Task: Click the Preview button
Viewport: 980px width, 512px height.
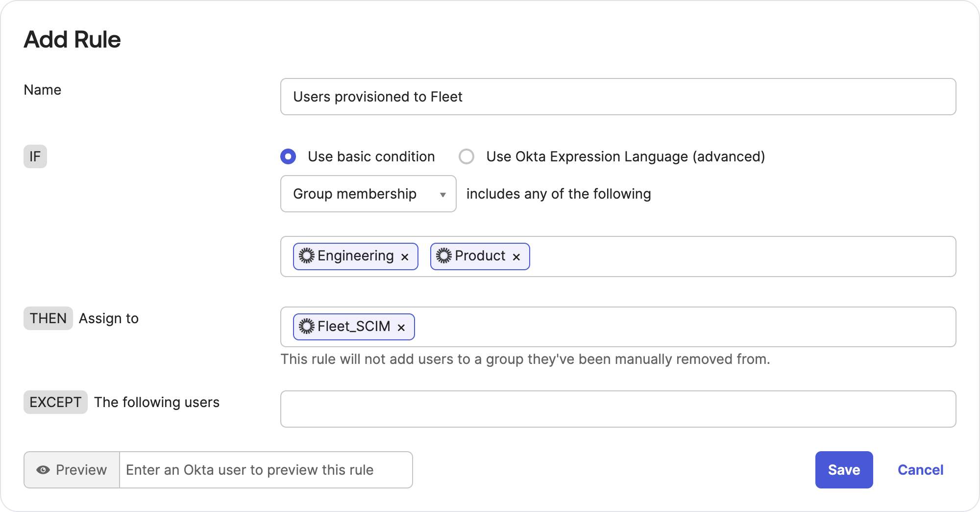Action: 72,470
